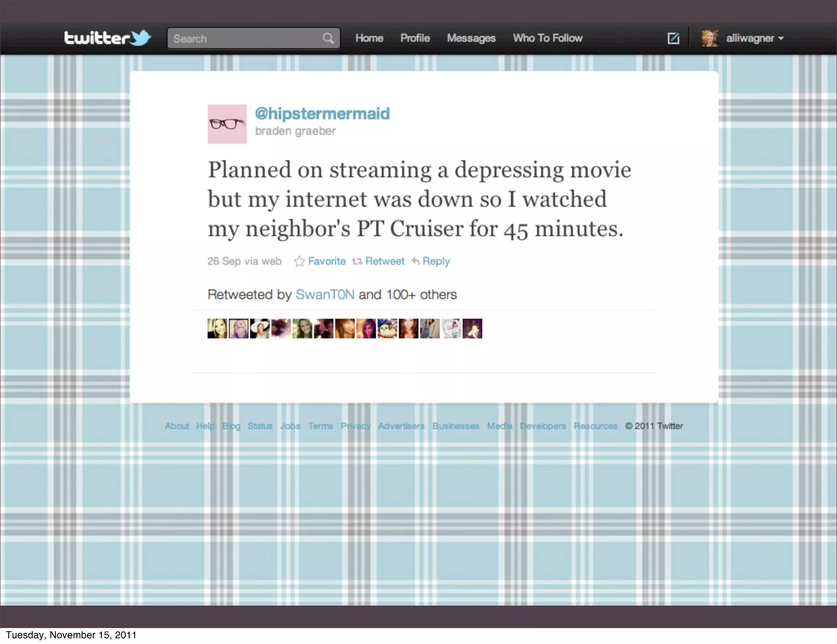Go to the Home menu item

point(369,38)
